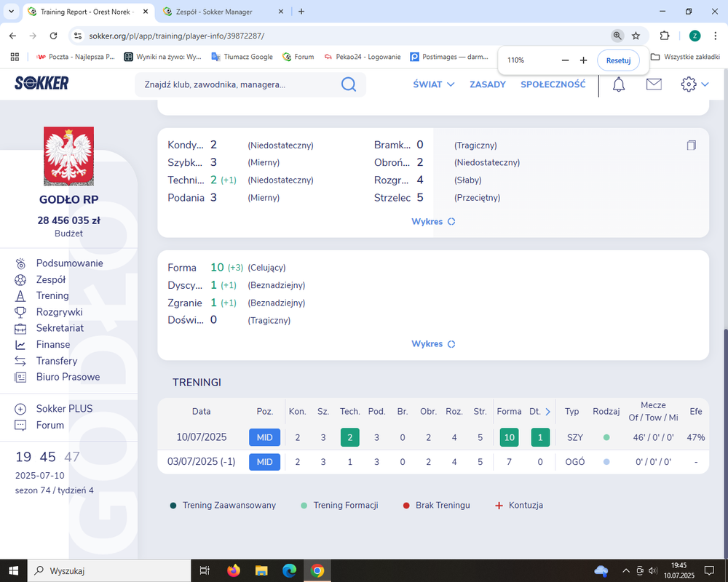This screenshot has width=728, height=582.
Task: Open a new browser tab
Action: click(301, 12)
